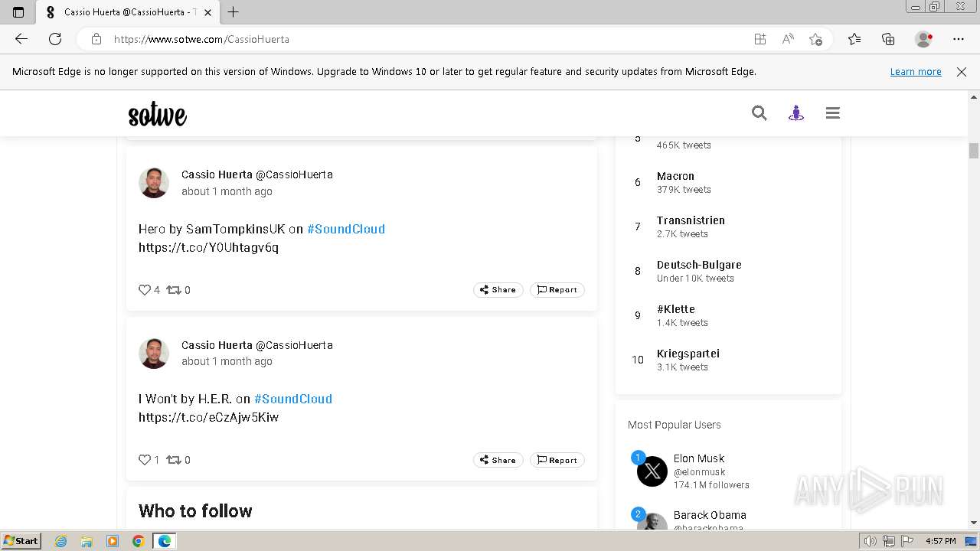The height and width of the screenshot is (551, 980).
Task: Open Edge Settings and more menu
Action: (x=959, y=39)
